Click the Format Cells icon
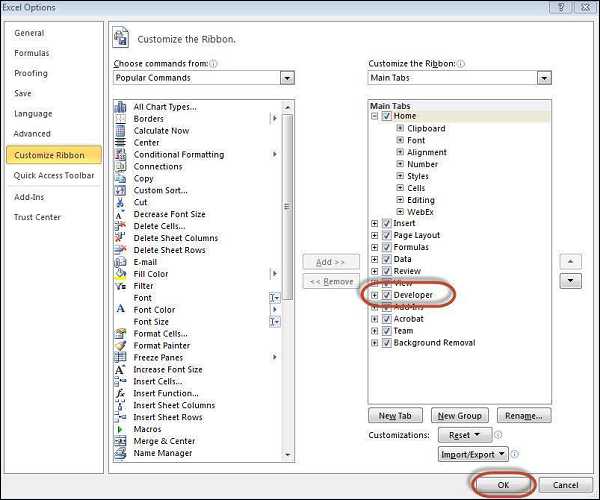 coord(120,334)
